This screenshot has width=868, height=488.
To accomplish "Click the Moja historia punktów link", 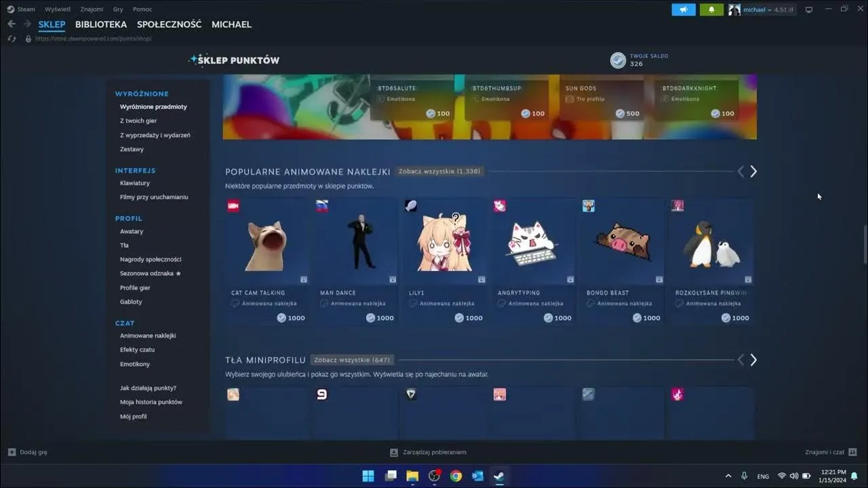I will pos(151,401).
